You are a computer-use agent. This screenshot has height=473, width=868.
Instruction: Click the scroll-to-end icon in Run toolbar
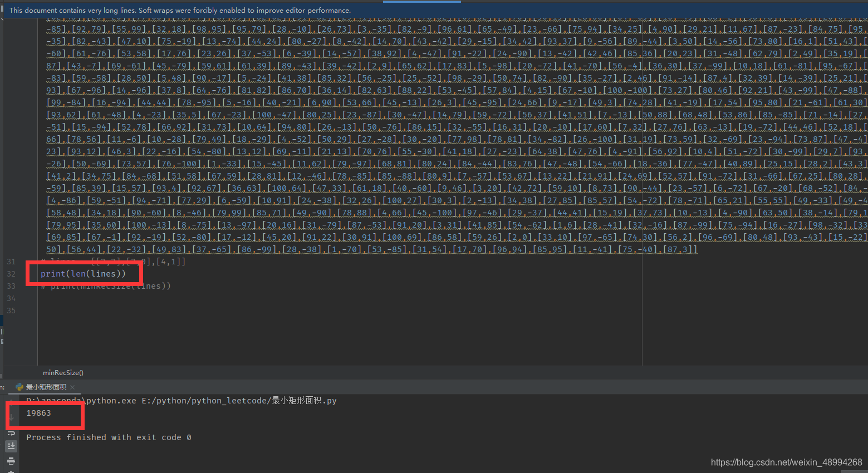pos(11,446)
